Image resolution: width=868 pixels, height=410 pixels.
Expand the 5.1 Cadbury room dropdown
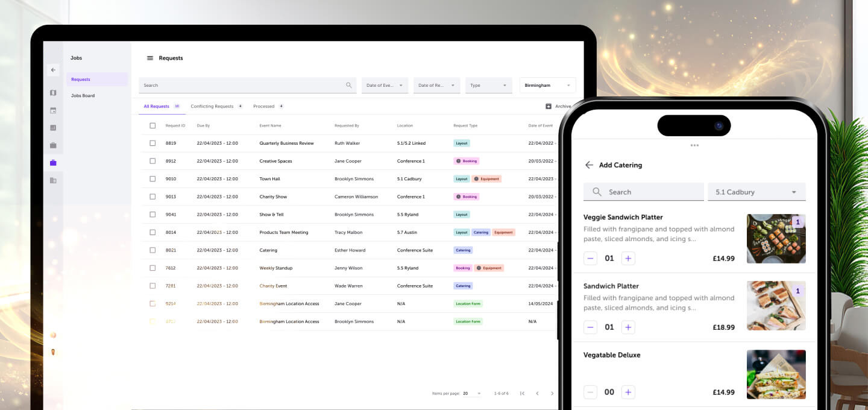[756, 192]
